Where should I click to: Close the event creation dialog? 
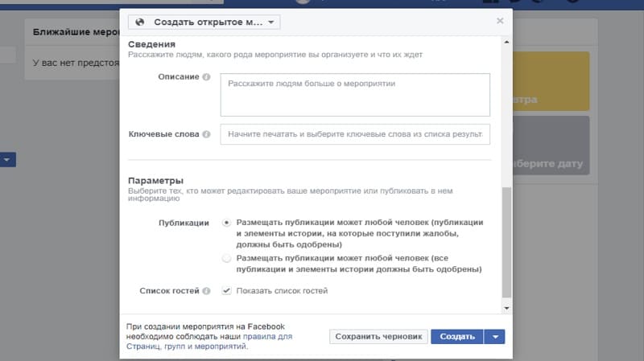tap(500, 21)
